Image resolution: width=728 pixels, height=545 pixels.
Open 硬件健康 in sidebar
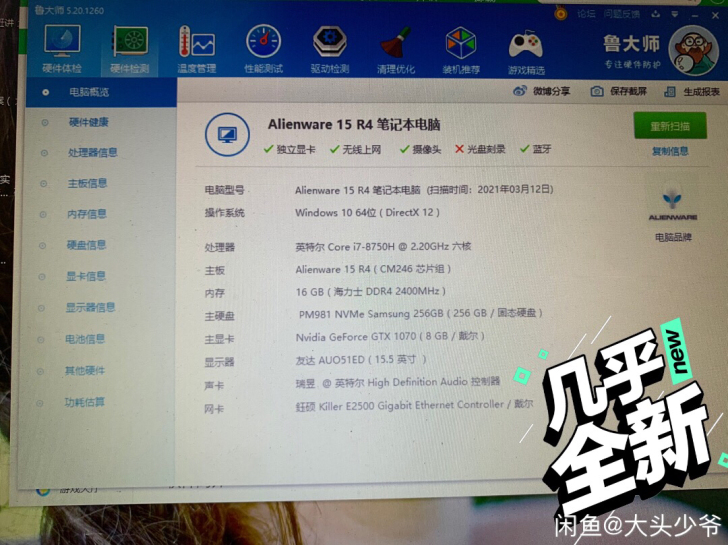pyautogui.click(x=88, y=122)
